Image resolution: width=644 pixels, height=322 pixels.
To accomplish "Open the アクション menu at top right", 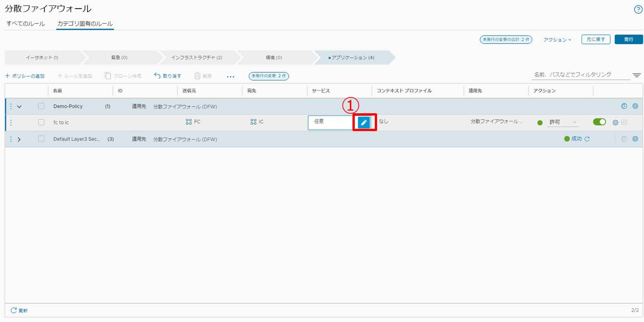I will click(x=557, y=40).
